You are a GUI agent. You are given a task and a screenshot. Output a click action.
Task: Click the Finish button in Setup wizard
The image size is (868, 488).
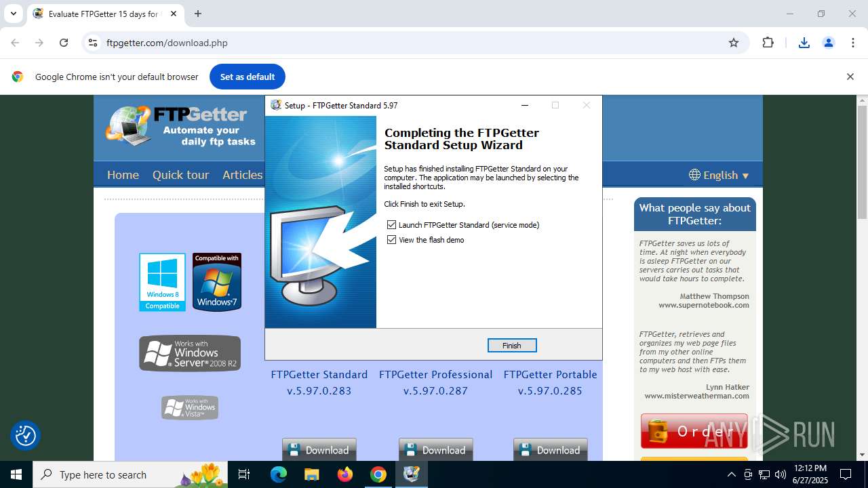tap(512, 346)
